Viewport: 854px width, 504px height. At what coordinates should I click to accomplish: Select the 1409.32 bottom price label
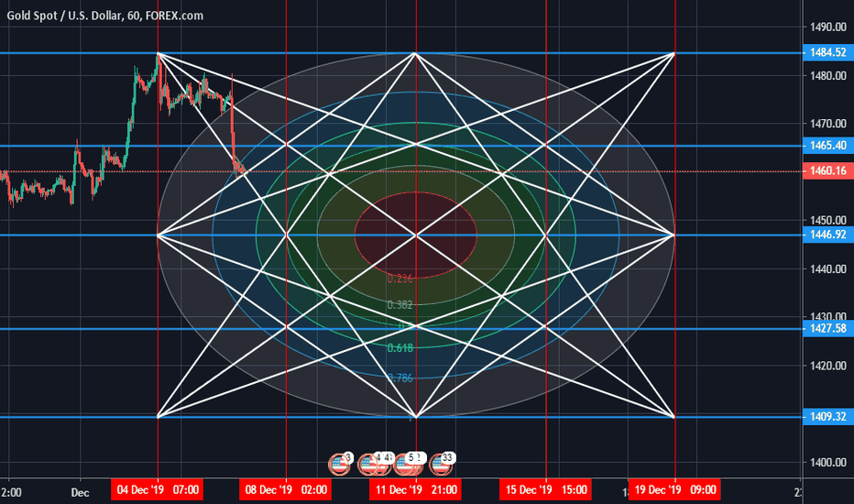click(827, 417)
